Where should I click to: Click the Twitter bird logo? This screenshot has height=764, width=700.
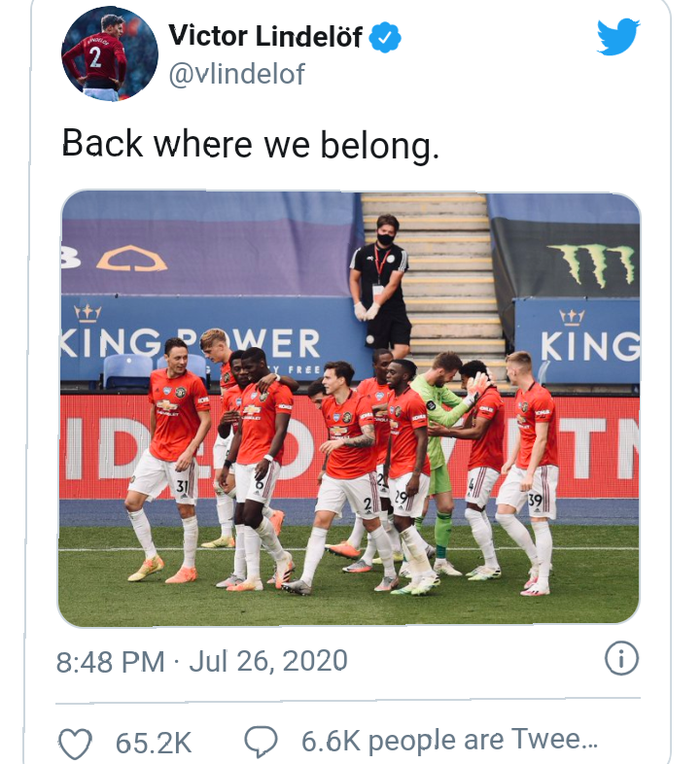[x=618, y=39]
